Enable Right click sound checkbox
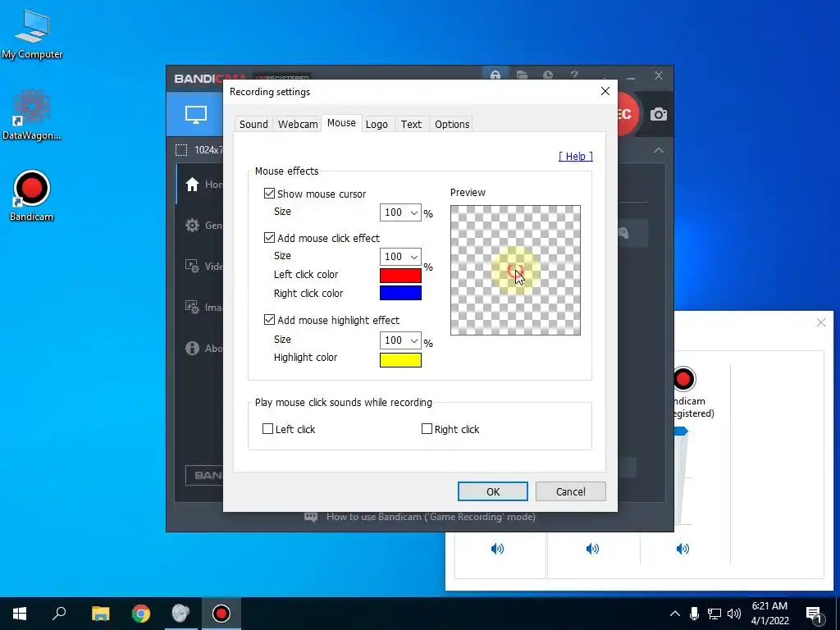The width and height of the screenshot is (840, 630). click(427, 428)
